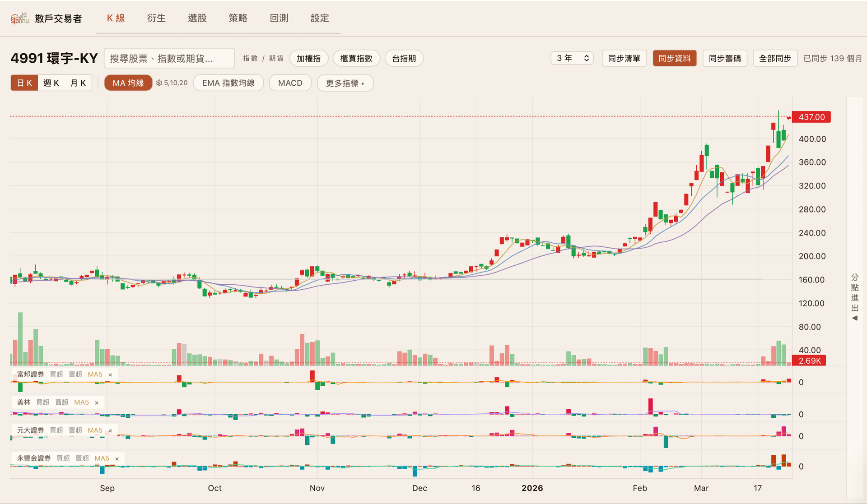Screen dimensions: 867x504
Task: Open the 選股 tab
Action: [x=197, y=18]
